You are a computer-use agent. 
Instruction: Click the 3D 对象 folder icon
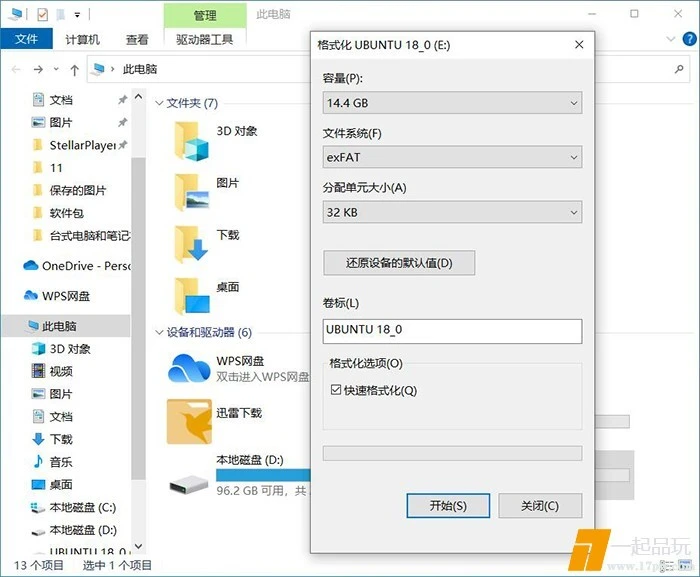pos(190,141)
